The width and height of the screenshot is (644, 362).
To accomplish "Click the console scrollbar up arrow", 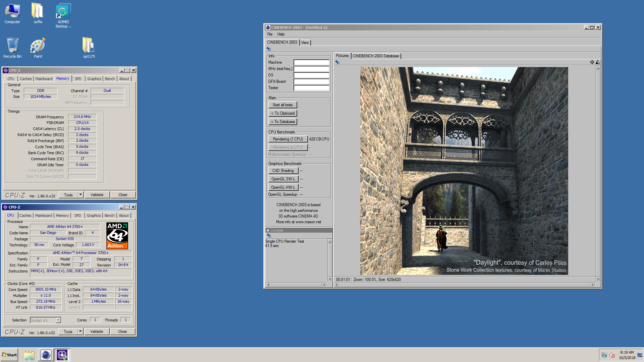I will click(330, 242).
